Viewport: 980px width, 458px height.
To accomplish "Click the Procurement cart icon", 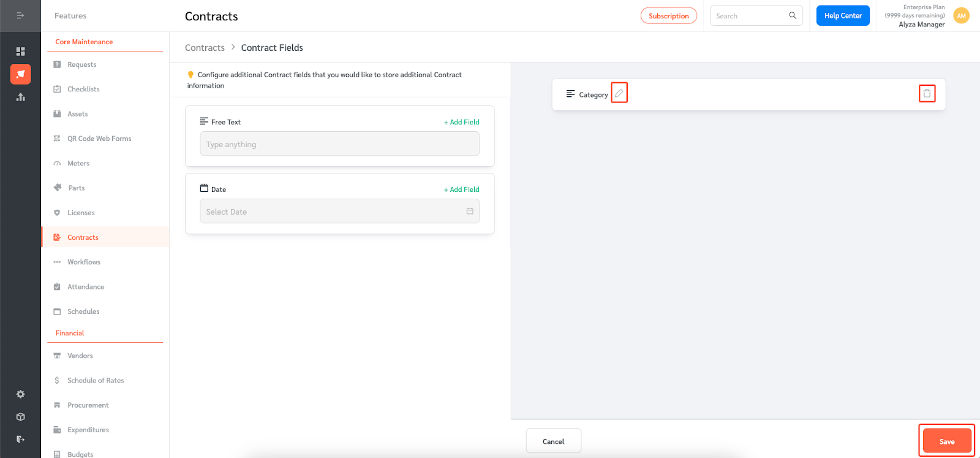I will (x=57, y=405).
